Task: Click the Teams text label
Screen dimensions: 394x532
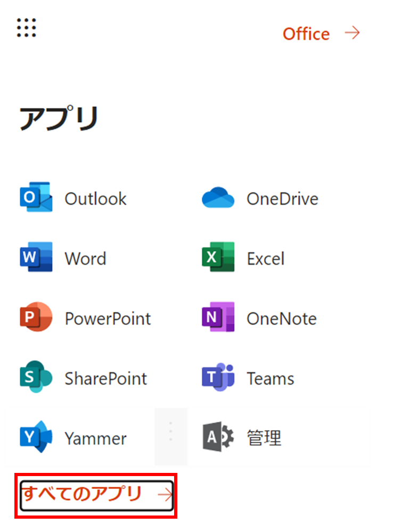Action: 270,379
